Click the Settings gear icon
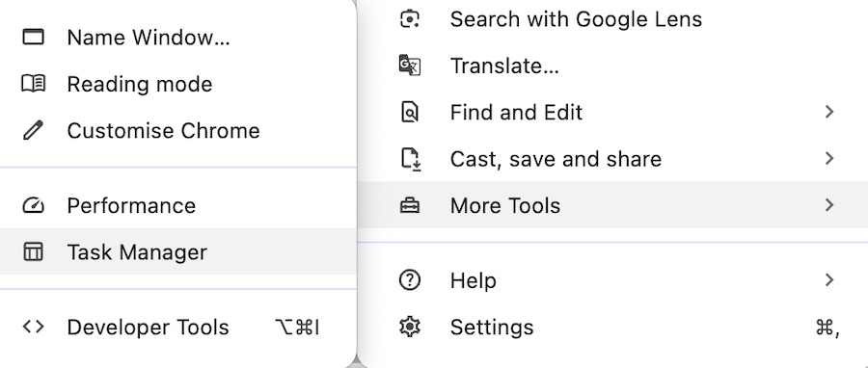868x368 pixels. 410,328
